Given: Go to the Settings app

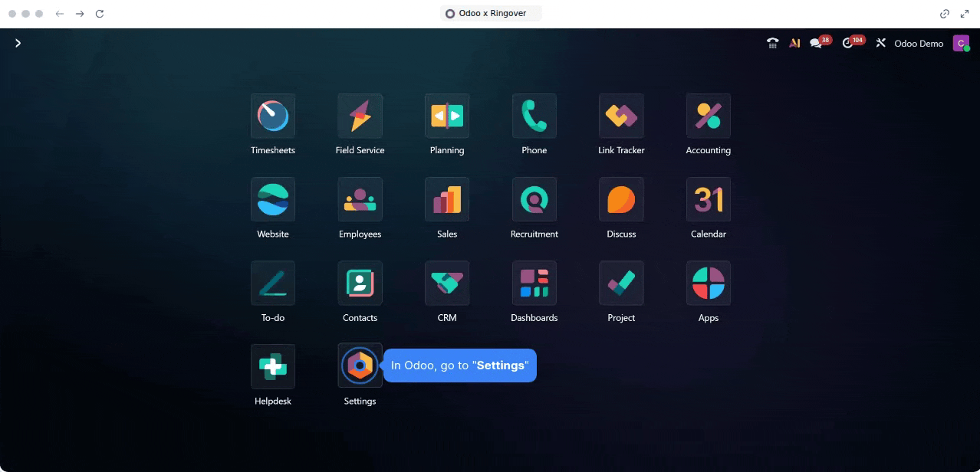Looking at the screenshot, I should point(360,366).
